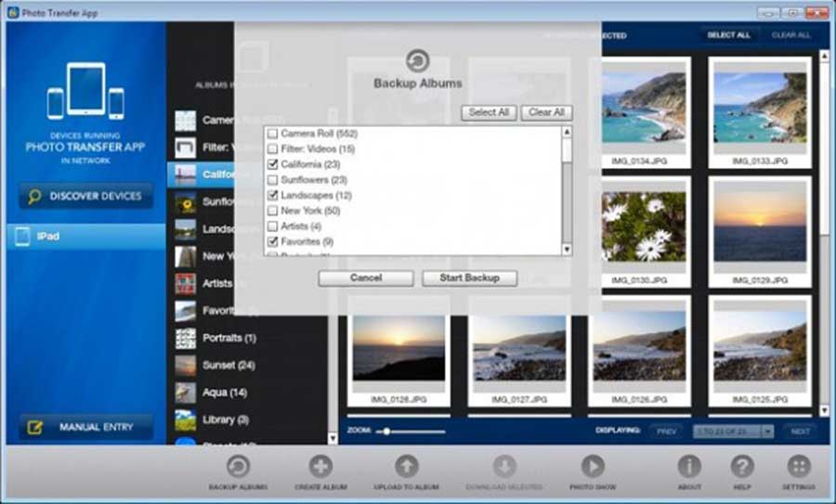
Task: Click the photo grid scroll-down arrow
Action: [x=824, y=410]
